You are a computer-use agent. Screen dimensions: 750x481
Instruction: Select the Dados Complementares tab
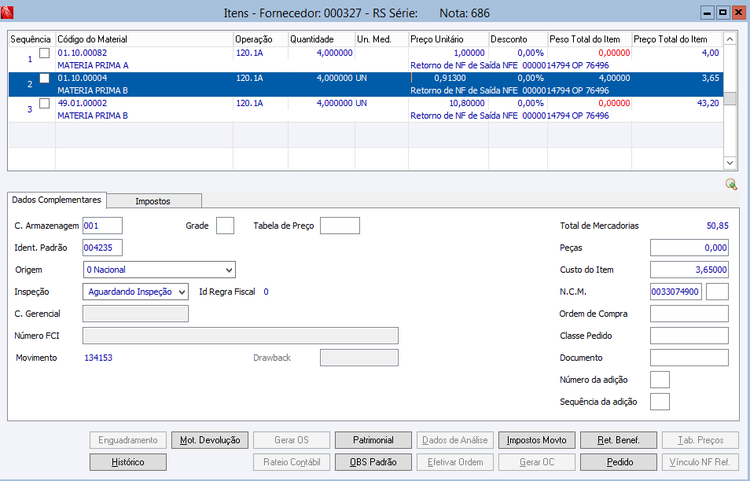tap(56, 200)
